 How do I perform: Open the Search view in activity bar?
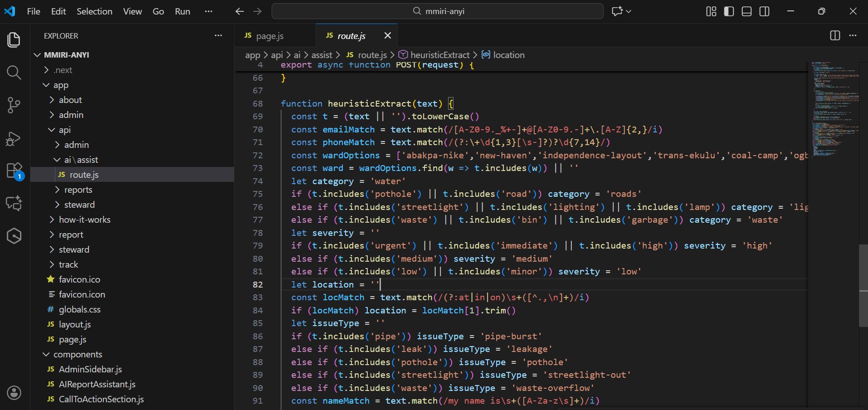coord(14,73)
